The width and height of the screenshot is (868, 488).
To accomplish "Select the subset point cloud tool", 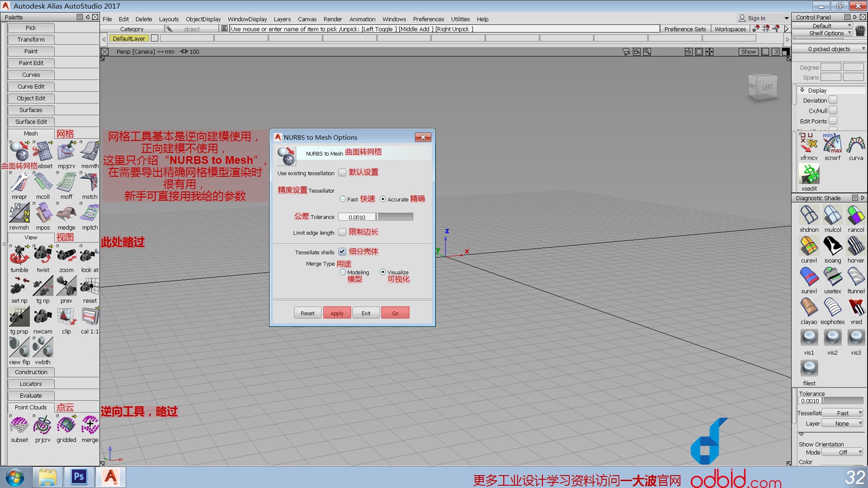I will pyautogui.click(x=19, y=425).
